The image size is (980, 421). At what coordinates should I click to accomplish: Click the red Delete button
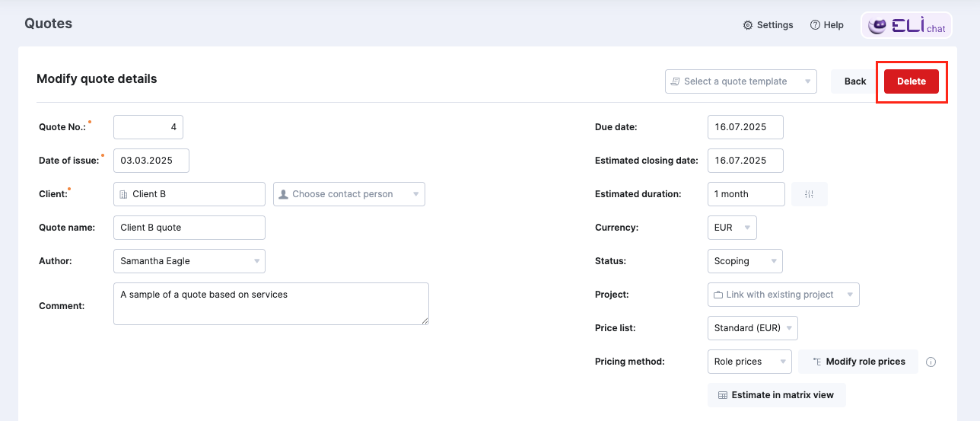coord(912,81)
